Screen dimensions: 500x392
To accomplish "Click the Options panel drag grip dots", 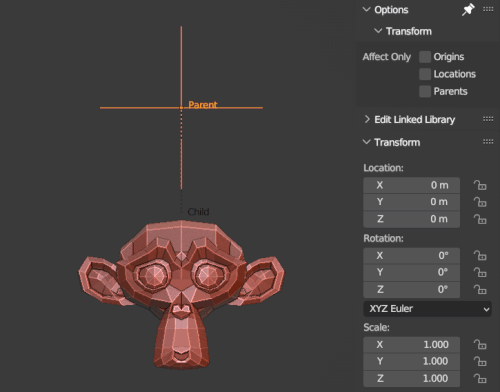I will point(488,9).
